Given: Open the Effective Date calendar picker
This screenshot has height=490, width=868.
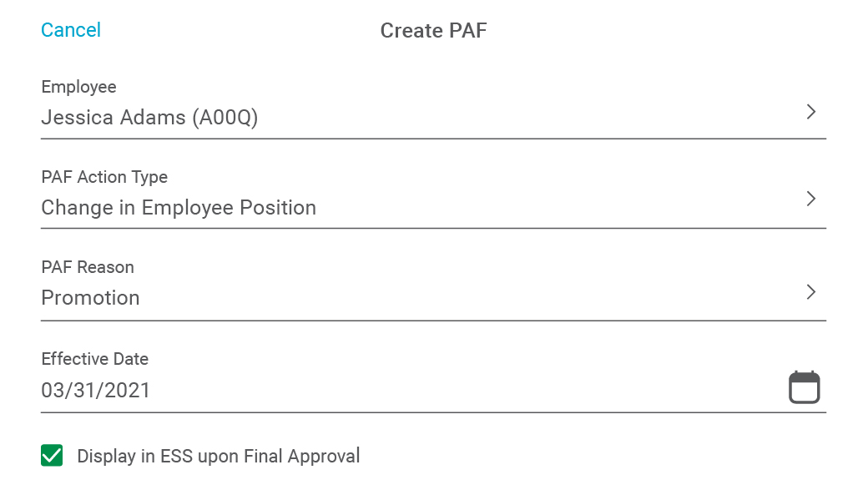Looking at the screenshot, I should point(804,387).
